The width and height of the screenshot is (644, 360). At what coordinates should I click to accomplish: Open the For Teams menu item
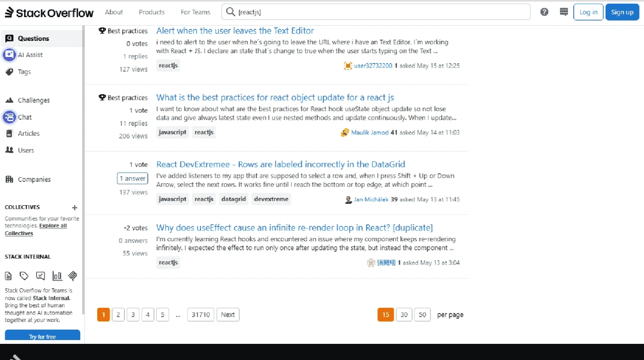point(196,12)
